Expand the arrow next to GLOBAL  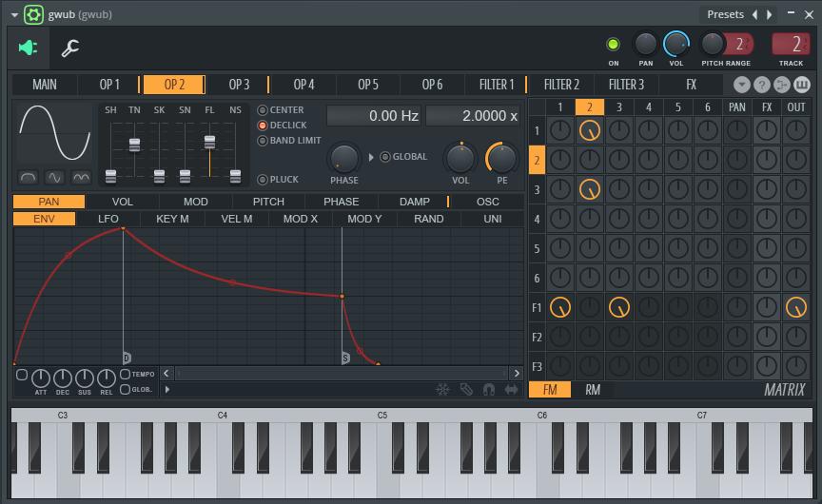371,157
